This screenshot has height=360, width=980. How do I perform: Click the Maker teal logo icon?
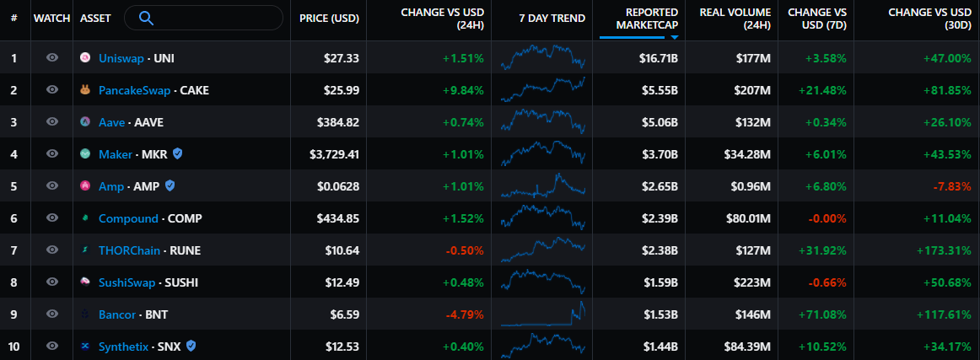click(x=85, y=154)
